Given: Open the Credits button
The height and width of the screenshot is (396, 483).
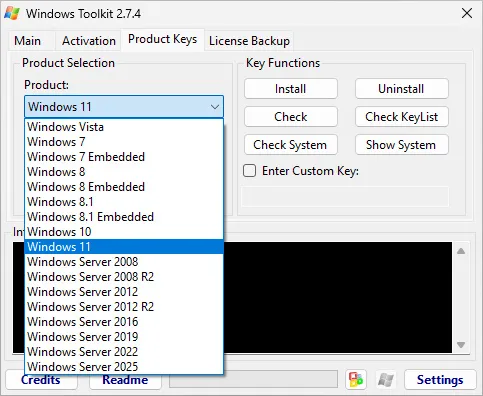Looking at the screenshot, I should pyautogui.click(x=41, y=381).
